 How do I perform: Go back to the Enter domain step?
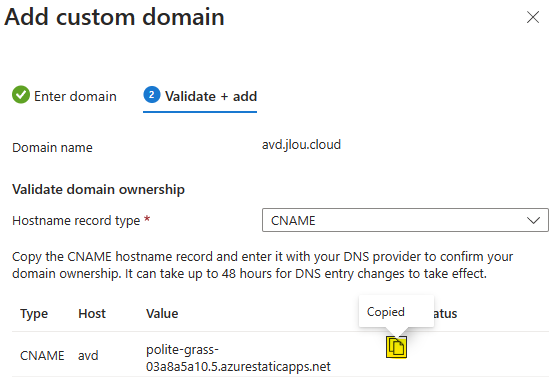[x=64, y=96]
